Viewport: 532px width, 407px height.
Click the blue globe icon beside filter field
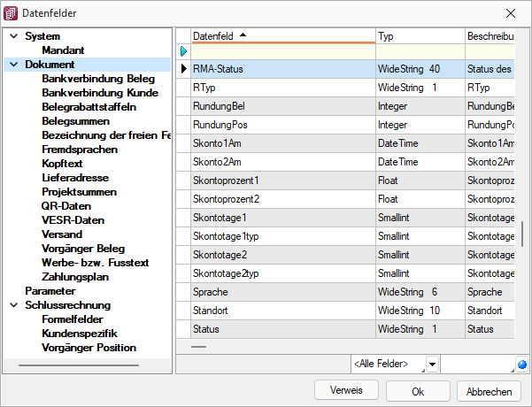[522, 365]
